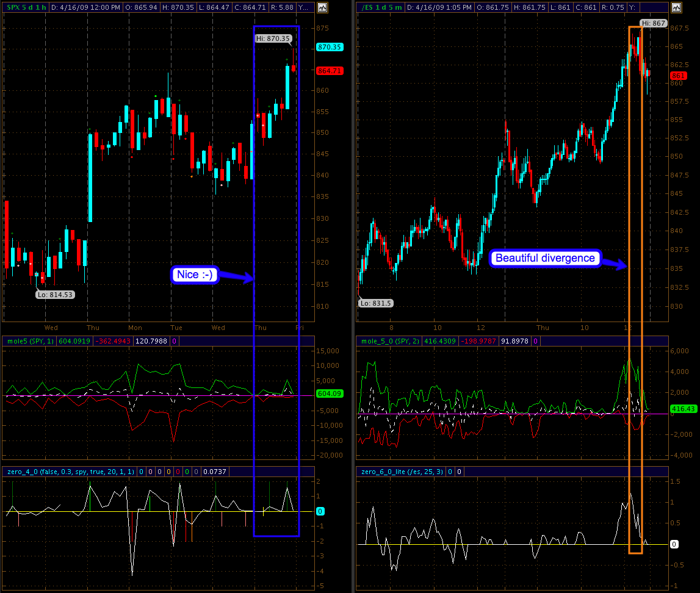Click the Hi: 867 bubble on /ES chart
Viewport: 700px width, 593px height.
[x=653, y=23]
